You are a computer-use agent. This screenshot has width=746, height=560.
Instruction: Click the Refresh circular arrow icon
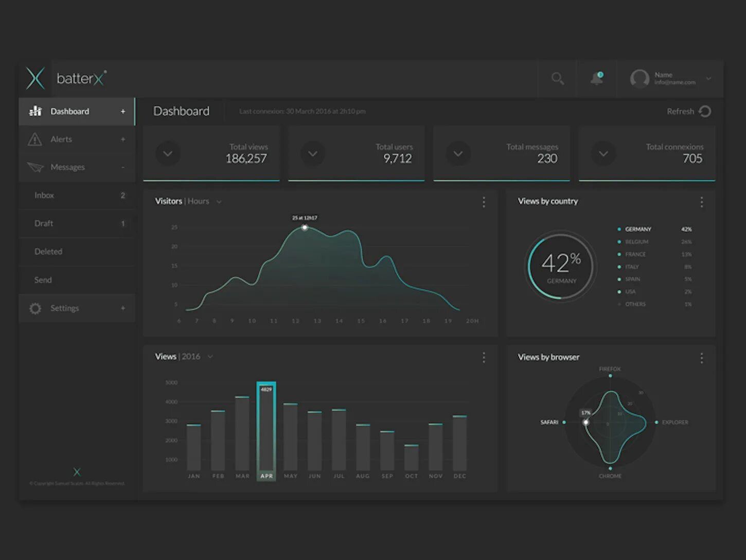point(705,111)
